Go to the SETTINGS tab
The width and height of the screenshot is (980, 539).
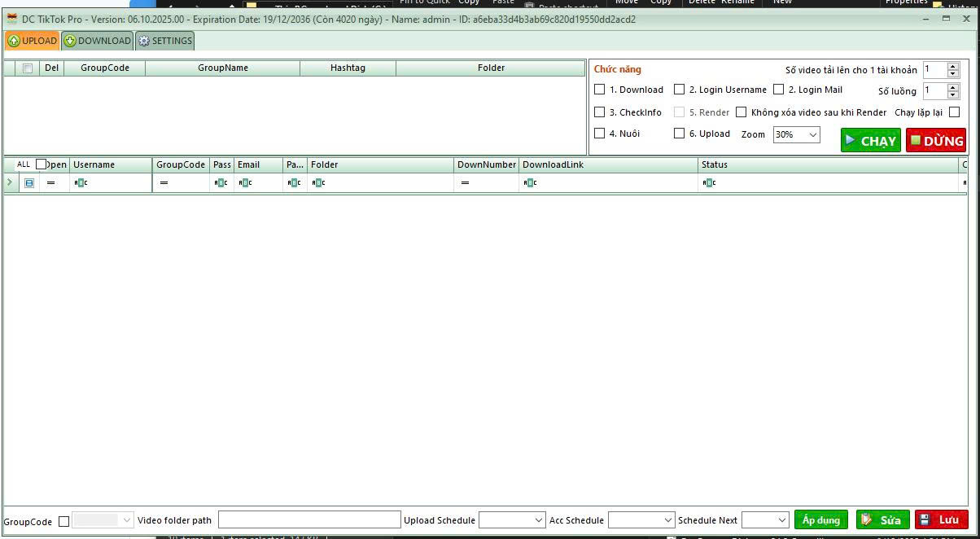point(164,41)
